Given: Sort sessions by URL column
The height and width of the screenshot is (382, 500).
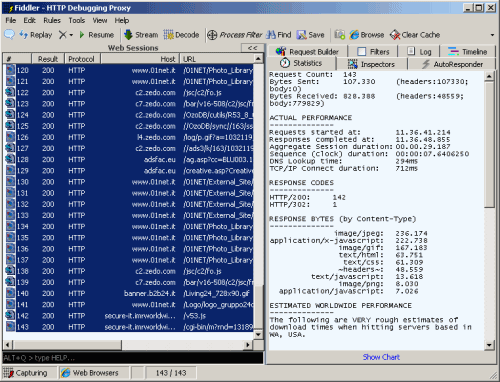Looking at the screenshot, I should pos(217,59).
